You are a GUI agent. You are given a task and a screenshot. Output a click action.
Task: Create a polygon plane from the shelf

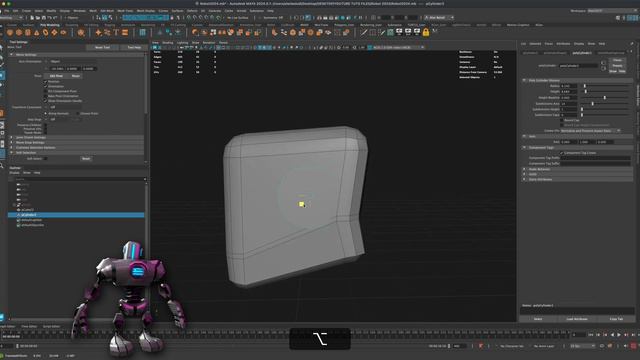coord(54,32)
